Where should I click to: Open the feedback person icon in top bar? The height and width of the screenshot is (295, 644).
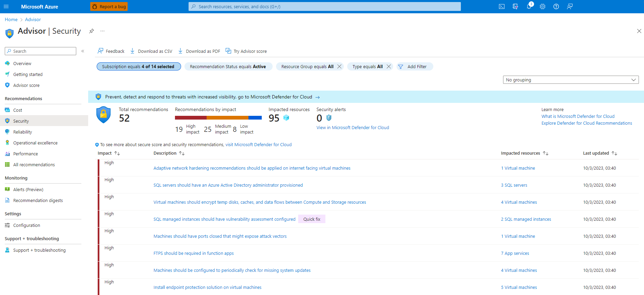pyautogui.click(x=570, y=6)
